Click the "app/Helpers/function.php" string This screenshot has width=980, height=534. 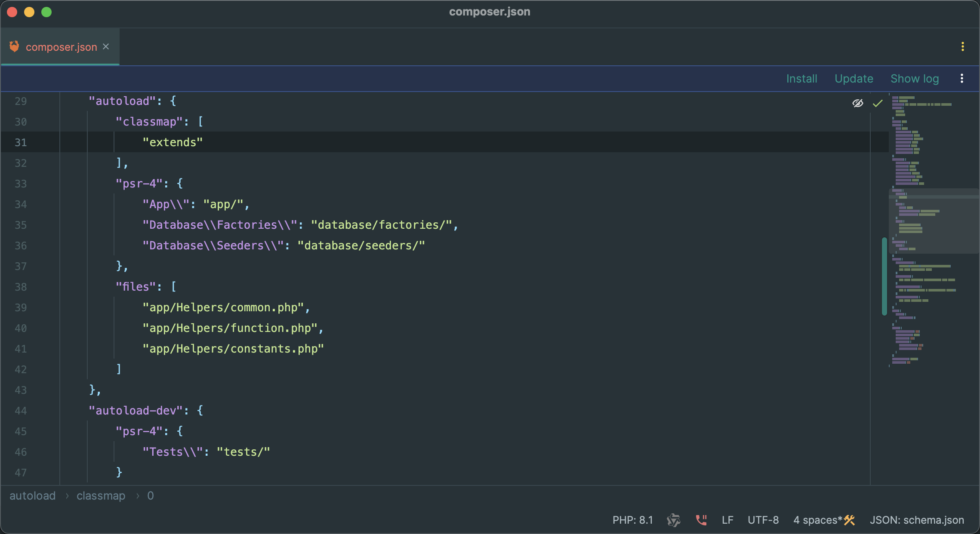pos(230,328)
